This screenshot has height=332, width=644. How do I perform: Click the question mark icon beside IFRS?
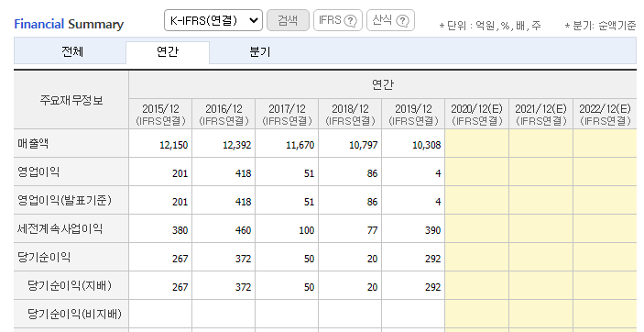point(350,20)
